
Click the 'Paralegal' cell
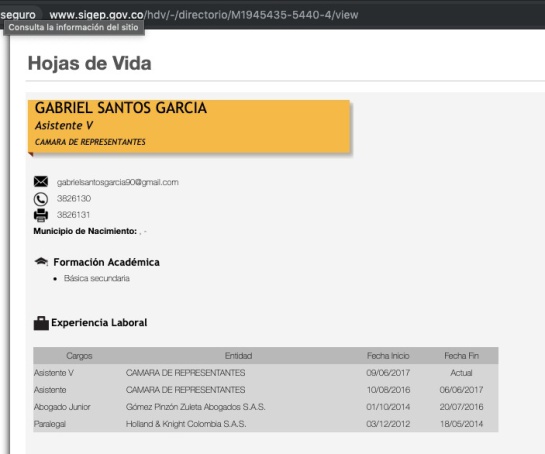pyautogui.click(x=50, y=424)
